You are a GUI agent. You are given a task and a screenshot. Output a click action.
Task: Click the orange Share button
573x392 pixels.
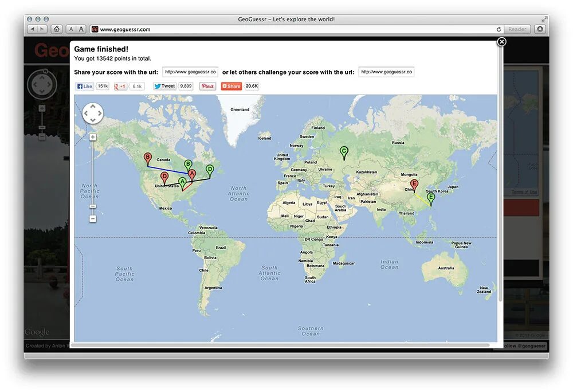[231, 86]
